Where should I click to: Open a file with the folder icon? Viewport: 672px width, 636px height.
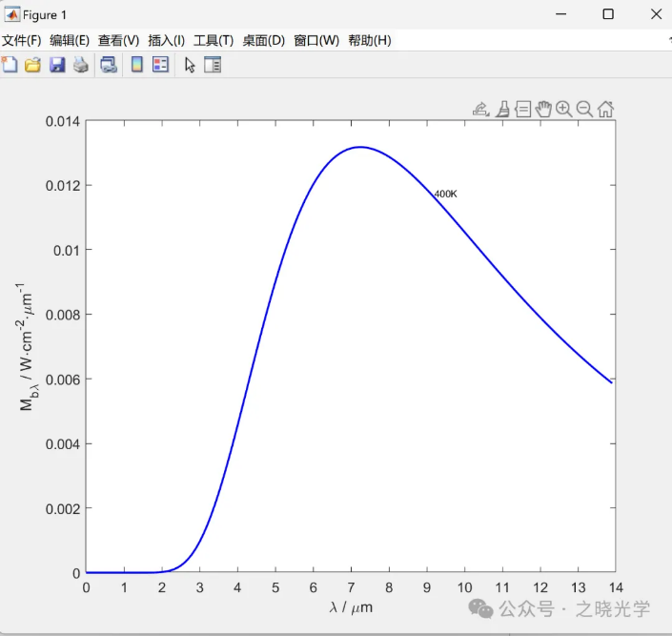(32, 65)
